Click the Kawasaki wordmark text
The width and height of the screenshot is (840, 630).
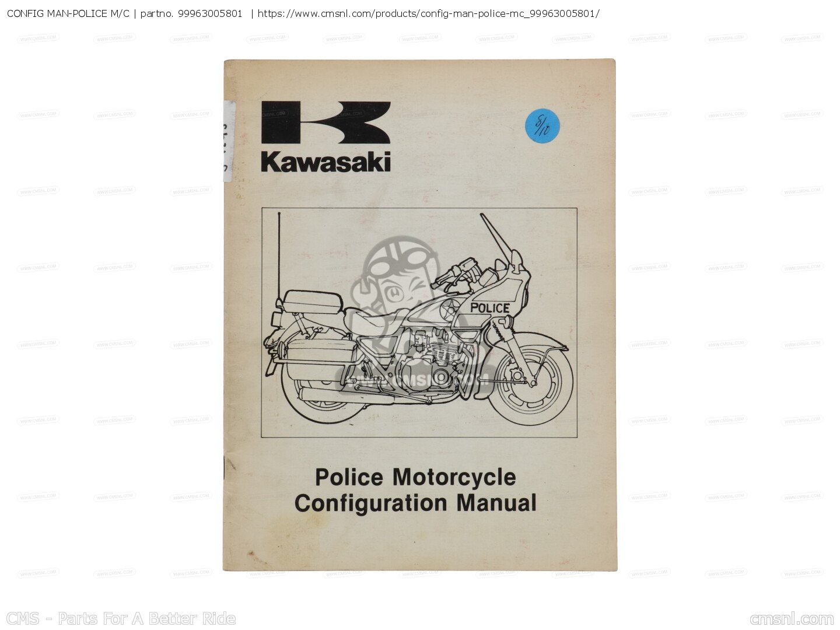tap(325, 162)
